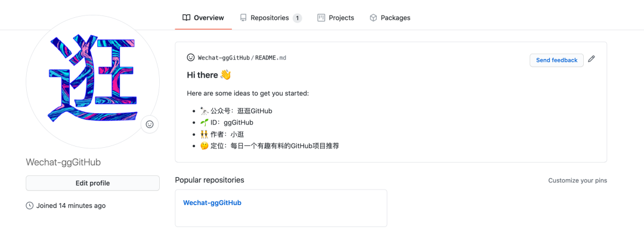
Task: Click the clock icon near Joined text
Action: (30, 206)
